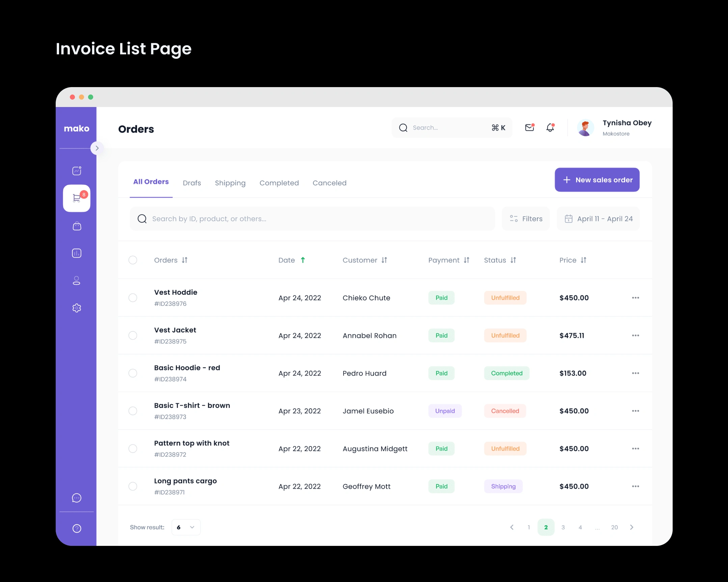The image size is (728, 582).
Task: Open more options for Basic T-shirt - brown
Action: pyautogui.click(x=636, y=411)
